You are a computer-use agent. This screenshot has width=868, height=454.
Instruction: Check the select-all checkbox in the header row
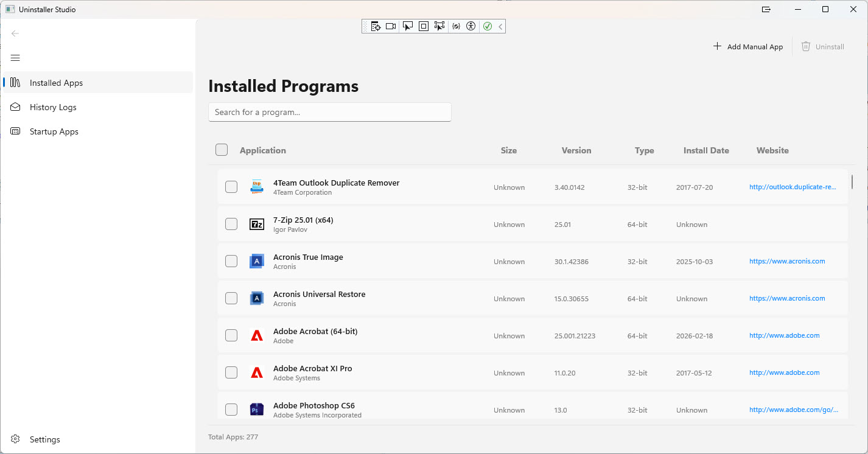tap(222, 150)
